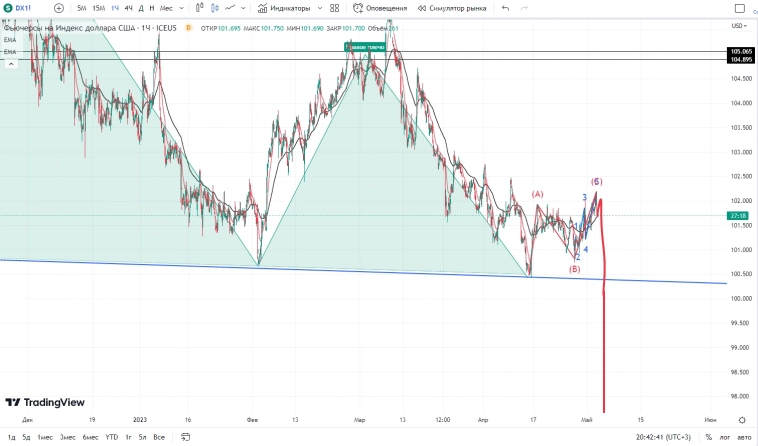Open Индикаторы panel
The height and width of the screenshot is (446, 758).
click(287, 8)
